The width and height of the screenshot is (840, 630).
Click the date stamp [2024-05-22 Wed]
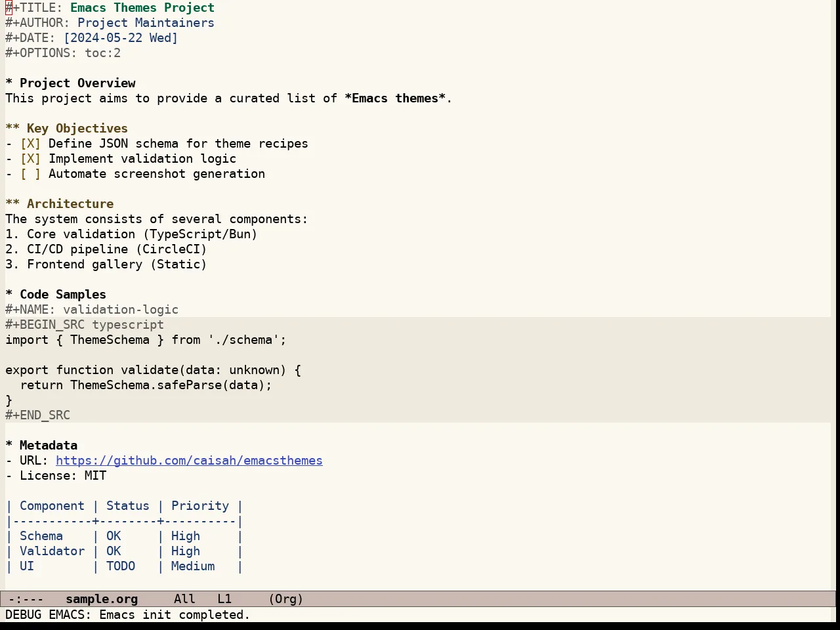point(121,38)
